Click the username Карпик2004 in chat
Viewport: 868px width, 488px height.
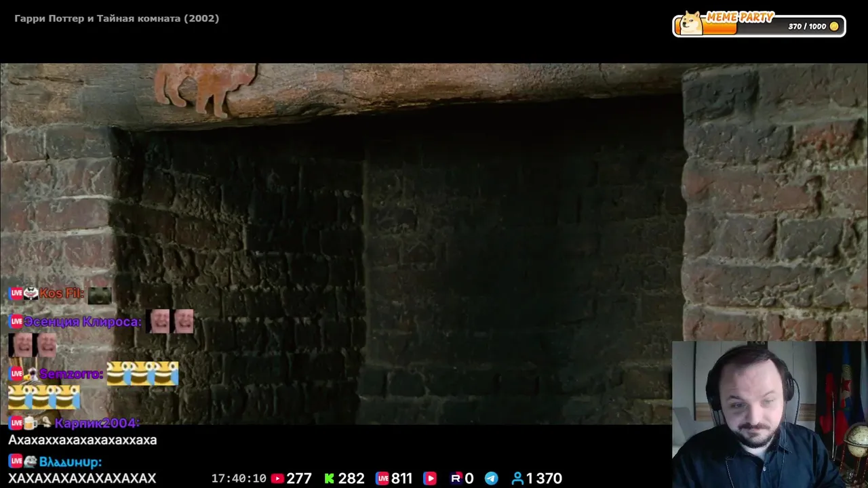pyautogui.click(x=97, y=423)
